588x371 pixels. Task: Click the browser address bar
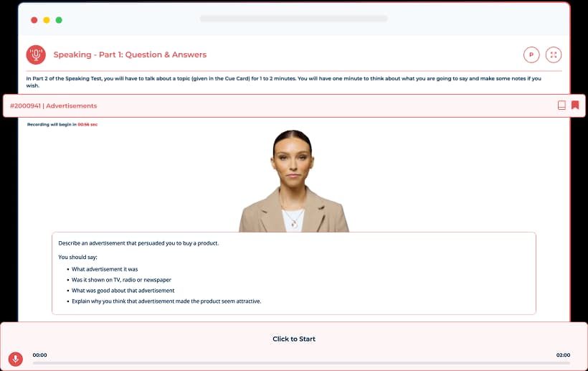tap(293, 19)
